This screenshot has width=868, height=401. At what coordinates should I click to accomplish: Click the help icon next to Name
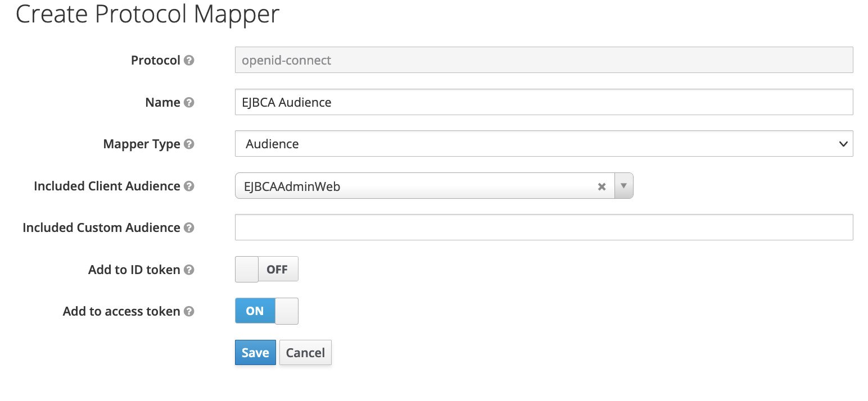click(189, 102)
